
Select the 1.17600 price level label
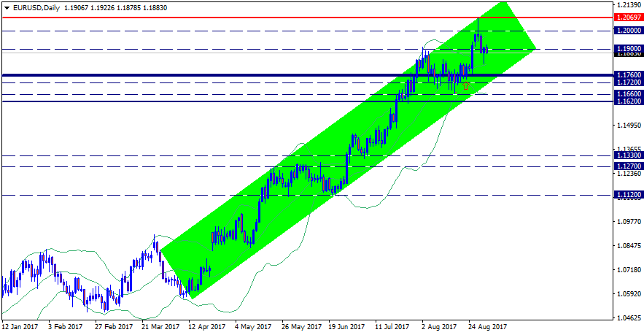click(628, 75)
